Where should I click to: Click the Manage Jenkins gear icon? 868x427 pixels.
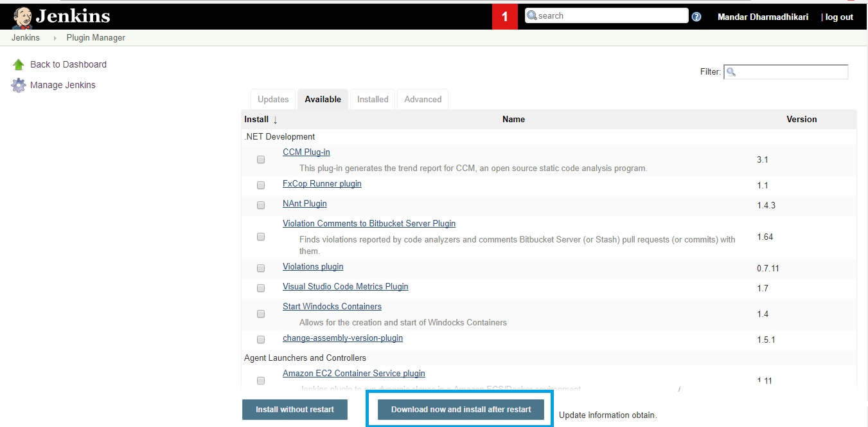[19, 85]
